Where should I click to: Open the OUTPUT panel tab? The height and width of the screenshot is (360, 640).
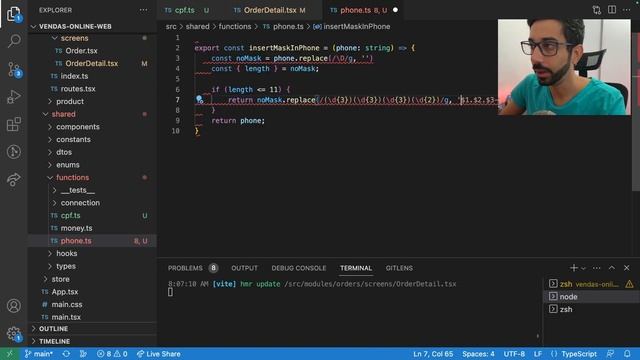tap(244, 268)
